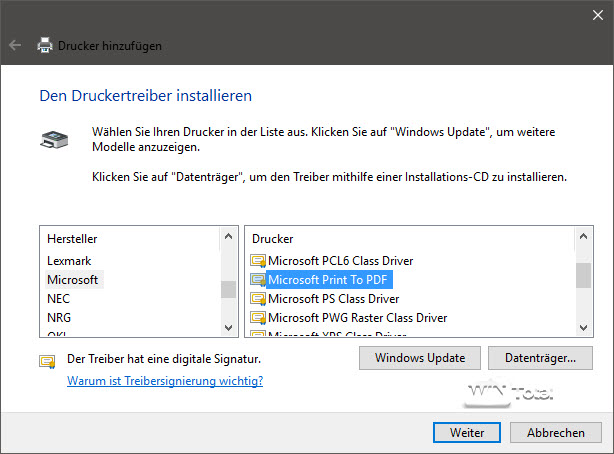Click the icon of Microsoft PWG Raster Class Driver
The width and height of the screenshot is (614, 454).
(x=258, y=318)
